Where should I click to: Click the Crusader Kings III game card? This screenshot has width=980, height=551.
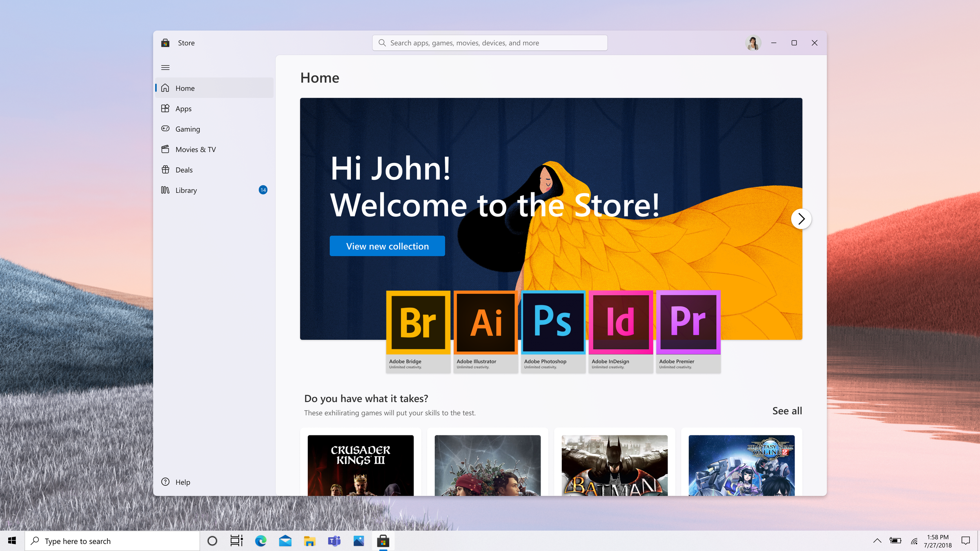[360, 465]
